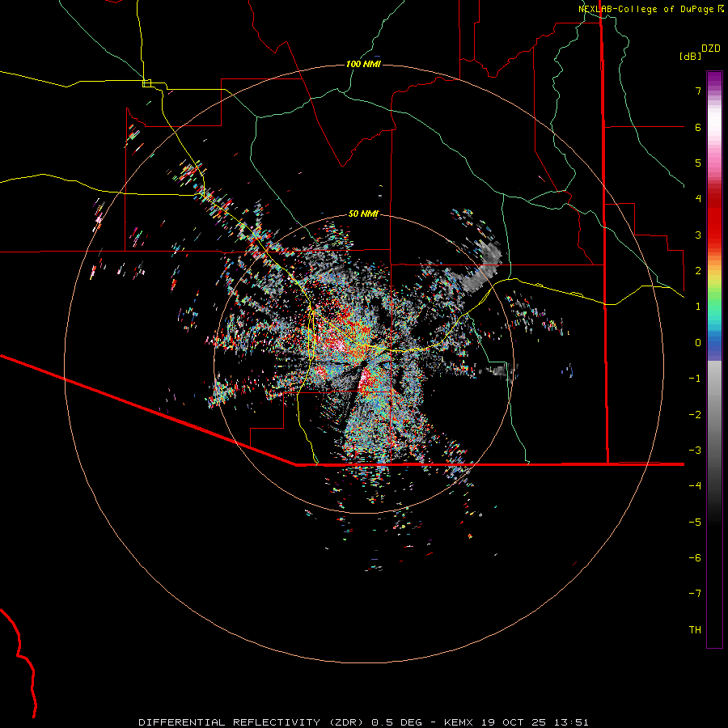The image size is (728, 728).
Task: Select the -4 dB mark on scale
Action: [x=695, y=486]
